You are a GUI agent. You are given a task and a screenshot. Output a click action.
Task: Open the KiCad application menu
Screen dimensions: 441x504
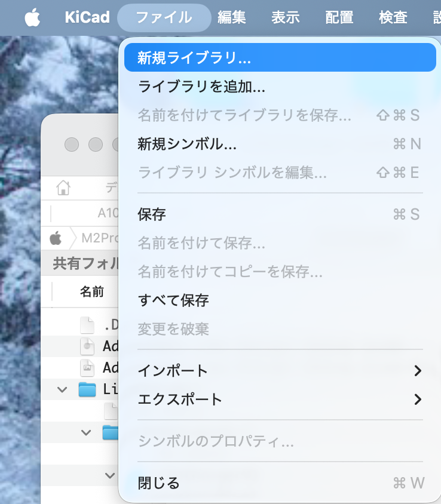pyautogui.click(x=87, y=17)
